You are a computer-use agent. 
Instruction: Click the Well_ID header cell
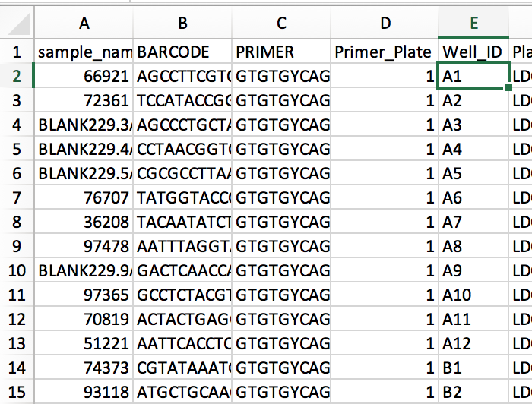click(473, 52)
